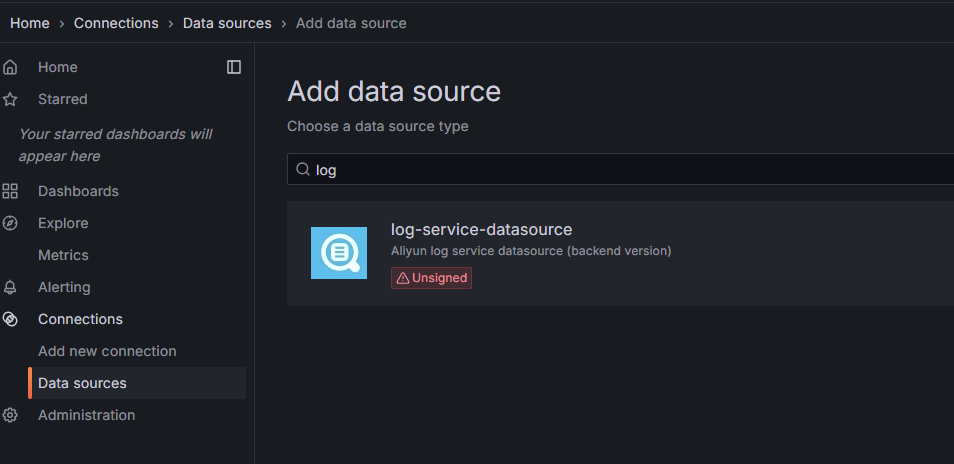Click Home in the breadcrumb
954x464 pixels.
(x=30, y=23)
